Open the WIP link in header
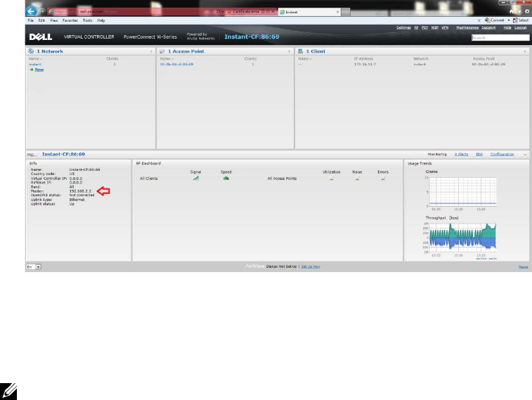 pos(434,27)
